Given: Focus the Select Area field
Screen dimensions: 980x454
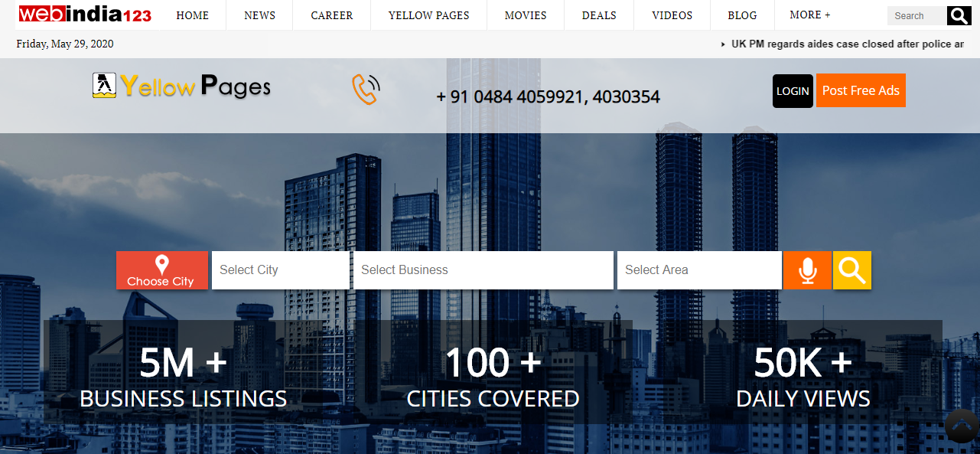Looking at the screenshot, I should [699, 270].
